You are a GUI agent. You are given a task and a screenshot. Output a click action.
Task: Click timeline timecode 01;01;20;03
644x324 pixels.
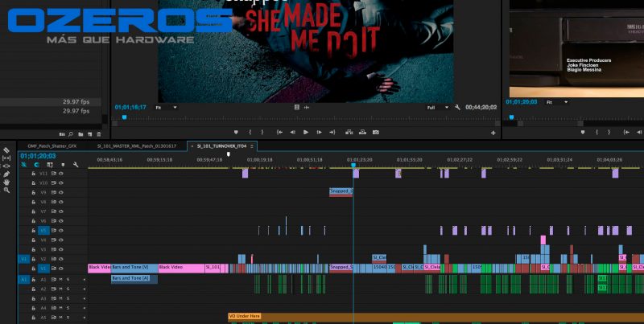tap(38, 156)
